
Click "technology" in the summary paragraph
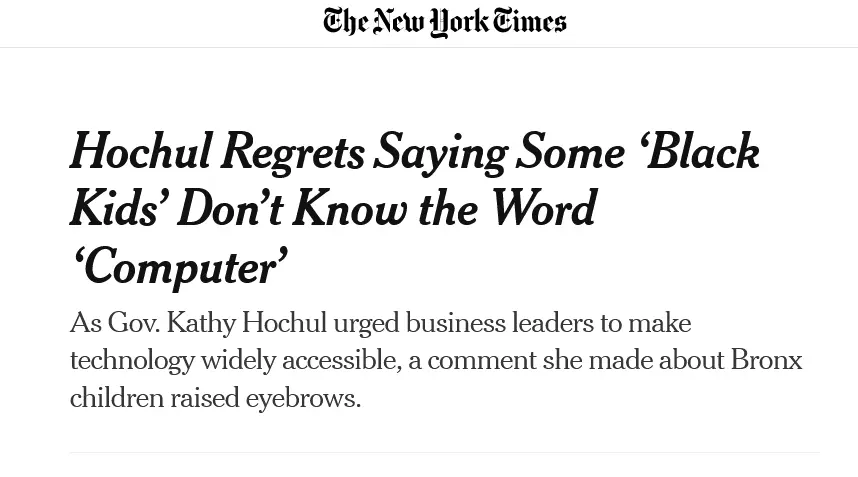click(132, 362)
